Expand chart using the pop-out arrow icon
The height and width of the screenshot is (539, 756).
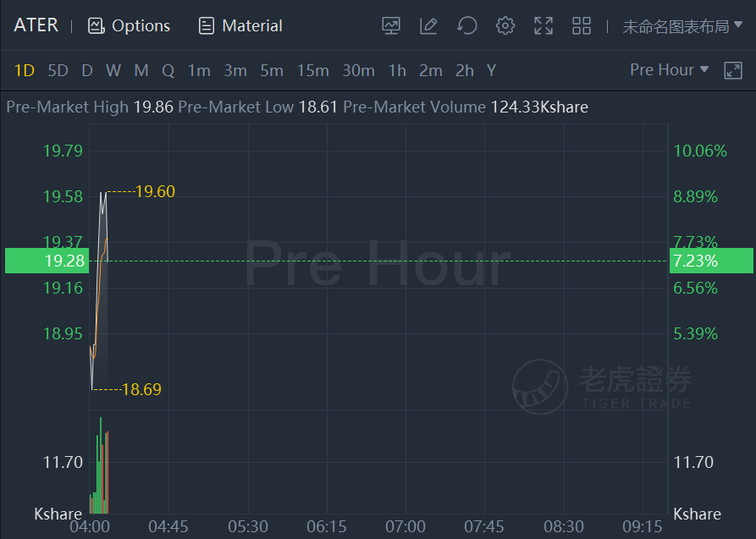tap(733, 70)
